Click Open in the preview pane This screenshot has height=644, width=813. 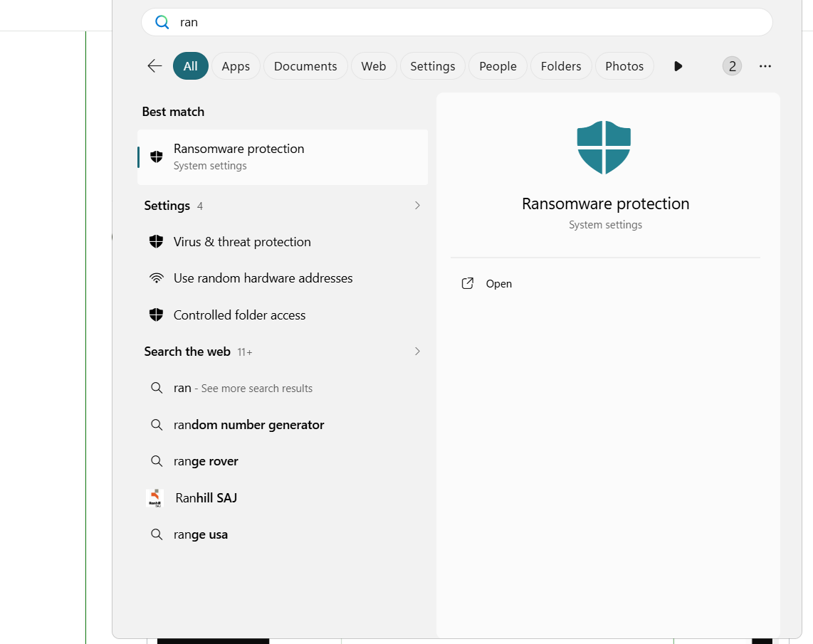(499, 283)
